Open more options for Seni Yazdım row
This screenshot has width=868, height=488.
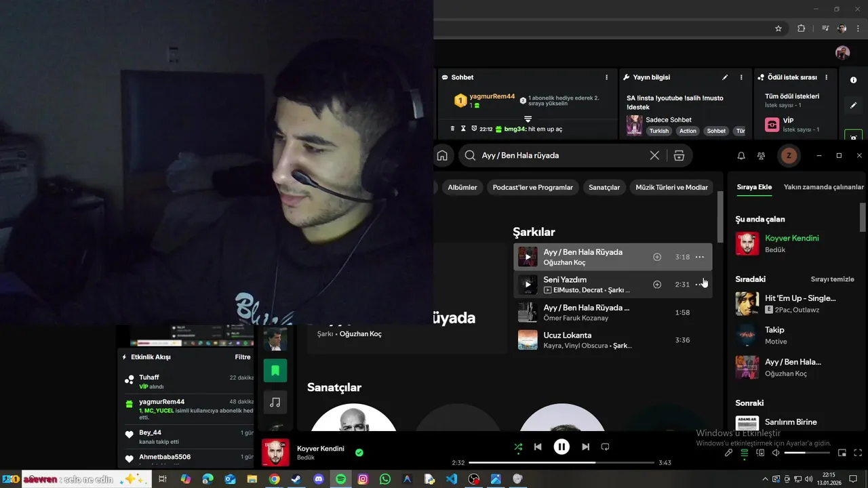700,285
